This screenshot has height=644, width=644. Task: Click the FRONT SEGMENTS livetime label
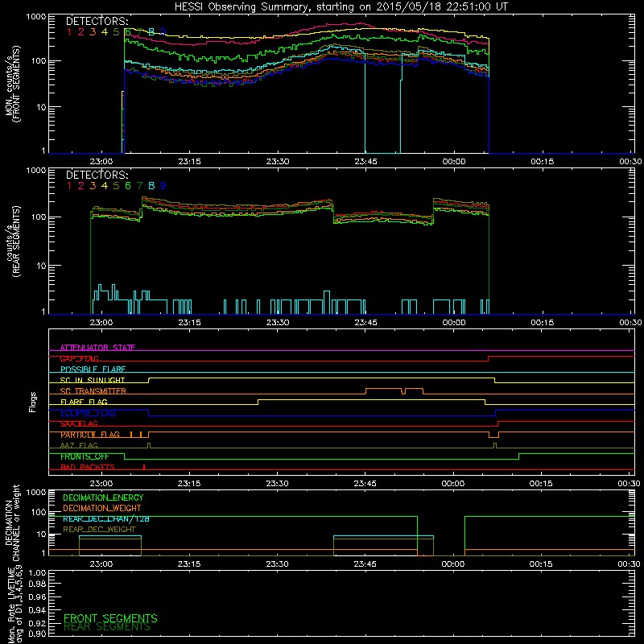click(x=110, y=618)
